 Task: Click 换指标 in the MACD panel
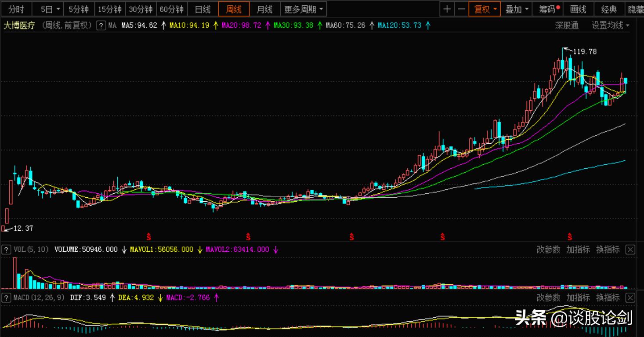point(608,298)
